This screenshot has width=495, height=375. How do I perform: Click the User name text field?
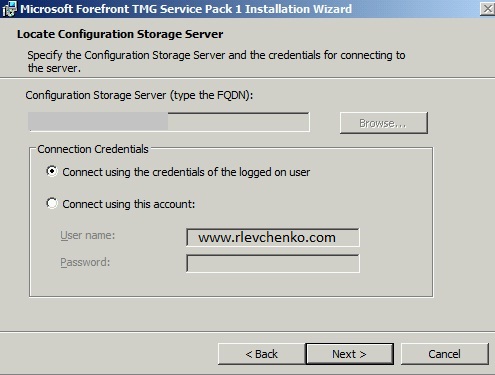pyautogui.click(x=273, y=237)
